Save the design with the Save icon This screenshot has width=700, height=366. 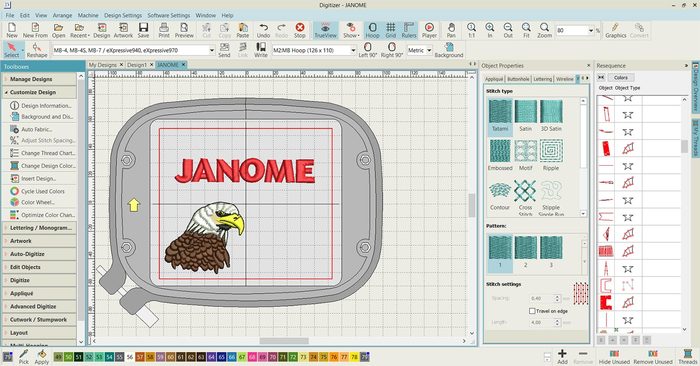coord(143,30)
